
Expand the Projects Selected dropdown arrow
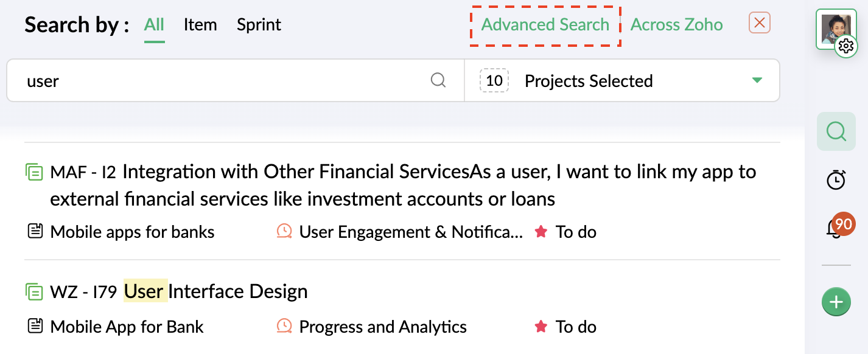click(757, 80)
